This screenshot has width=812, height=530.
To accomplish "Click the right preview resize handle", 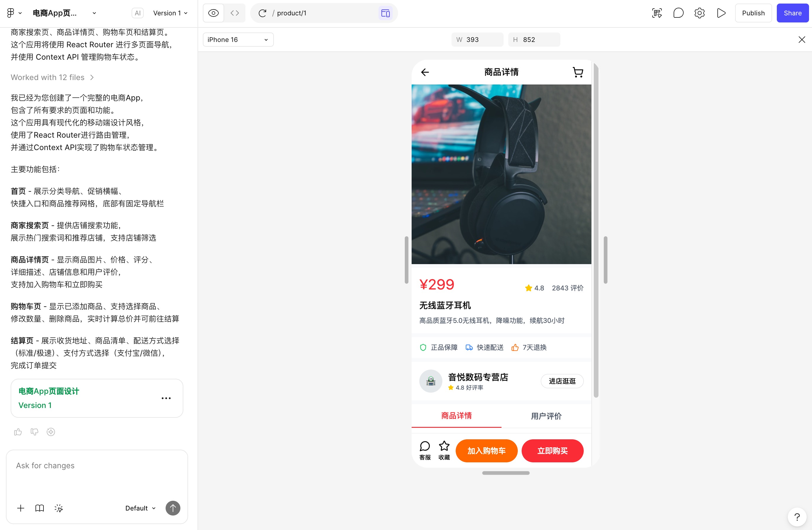I will (605, 260).
